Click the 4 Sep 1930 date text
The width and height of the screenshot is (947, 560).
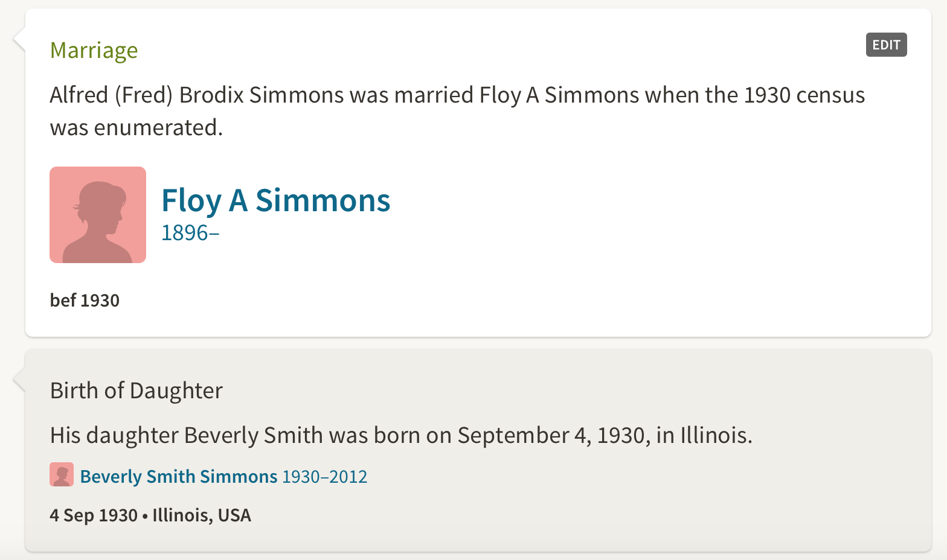94,515
